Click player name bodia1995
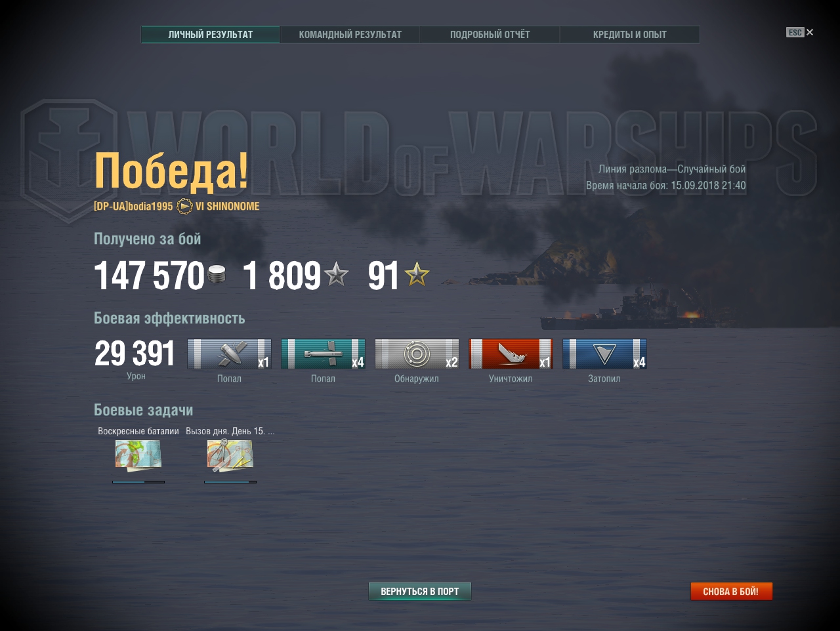 (150, 207)
